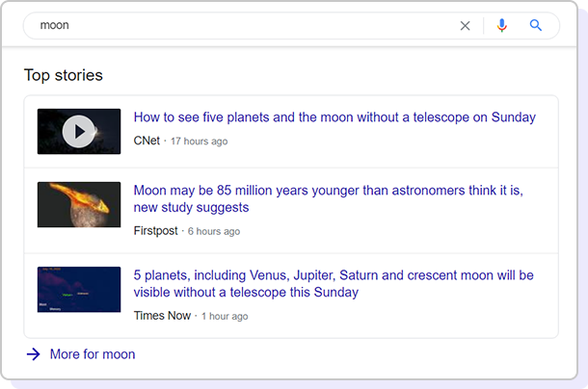Start voice search with the microphone icon
The height and width of the screenshot is (389, 588).
[x=501, y=26]
